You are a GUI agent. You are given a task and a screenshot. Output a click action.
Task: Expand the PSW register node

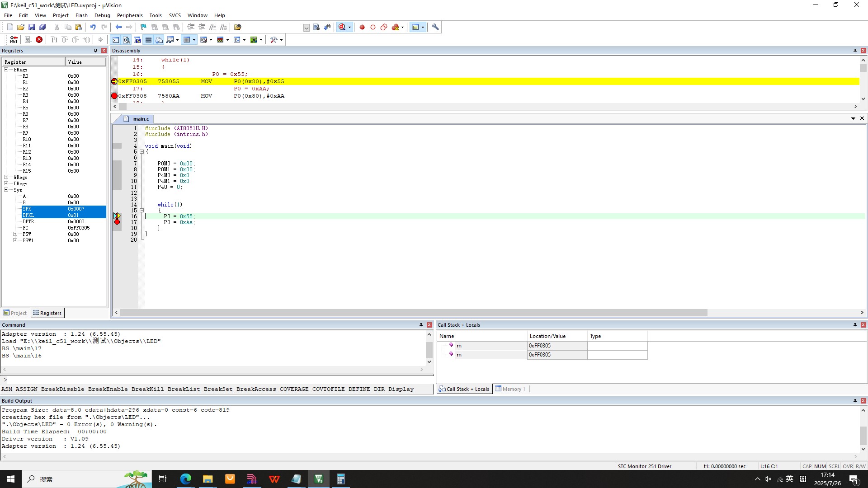click(x=15, y=234)
